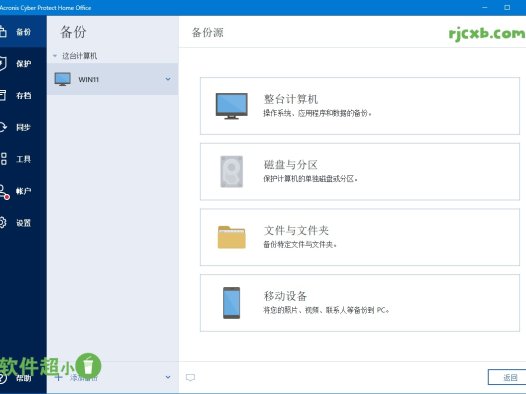This screenshot has height=394, width=526.
Task: Choose 移动设备 mobile device source
Action: tap(360, 303)
